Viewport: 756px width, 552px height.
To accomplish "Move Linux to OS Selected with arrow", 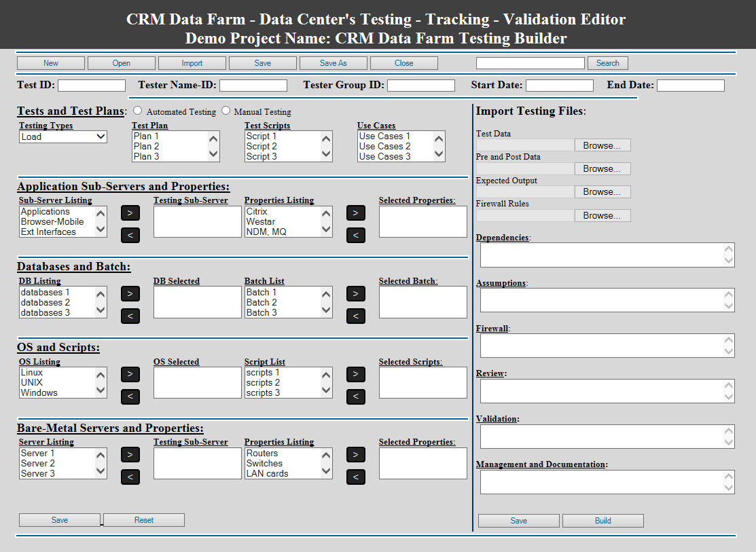I will [x=130, y=374].
